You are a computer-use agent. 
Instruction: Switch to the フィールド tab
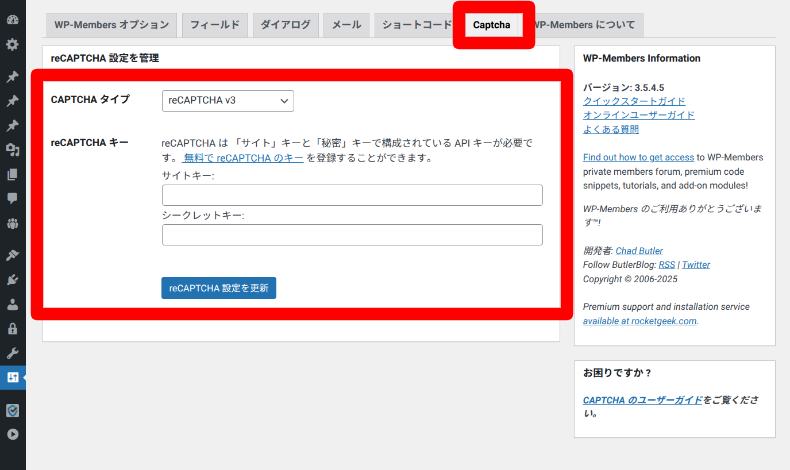coord(215,25)
